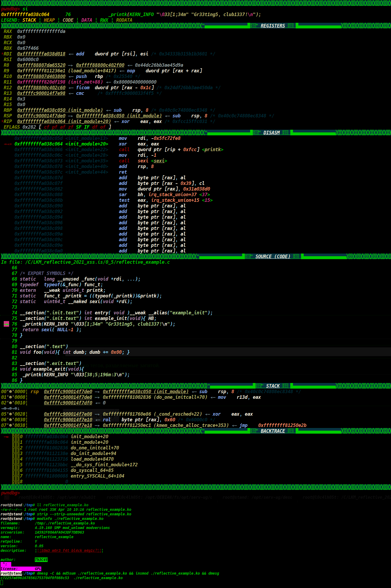Click the red frame arrow in BACKTRACE
Viewport: 391px width, 588px height.
coord(6,437)
